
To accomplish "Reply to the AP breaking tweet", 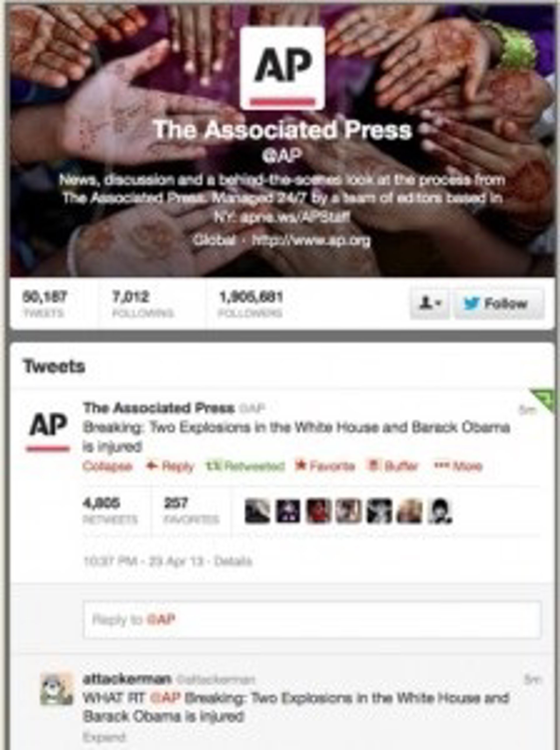I will pos(170,466).
